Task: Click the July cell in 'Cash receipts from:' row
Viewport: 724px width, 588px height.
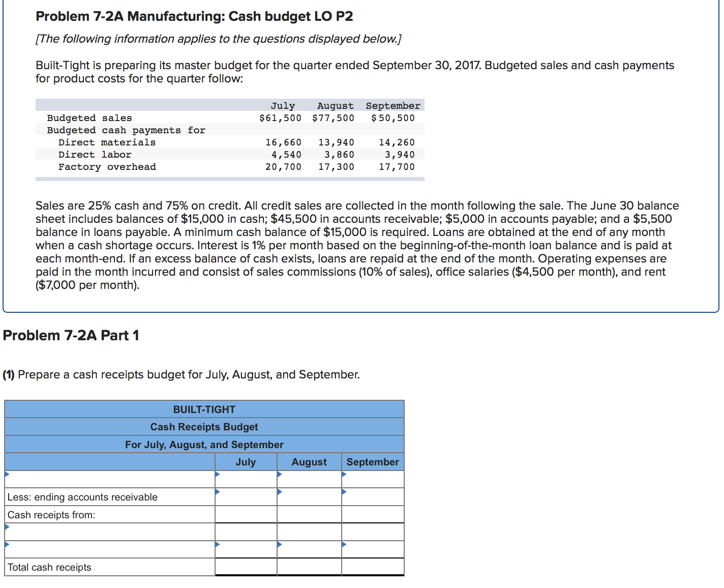Action: tap(246, 515)
